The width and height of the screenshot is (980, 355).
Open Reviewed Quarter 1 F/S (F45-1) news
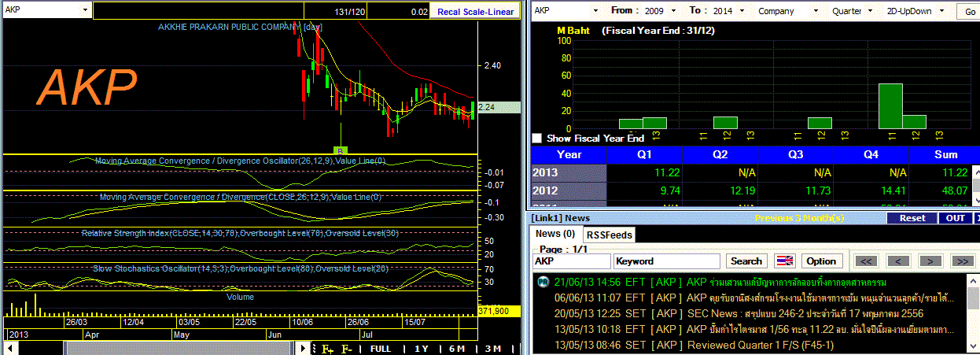761,346
